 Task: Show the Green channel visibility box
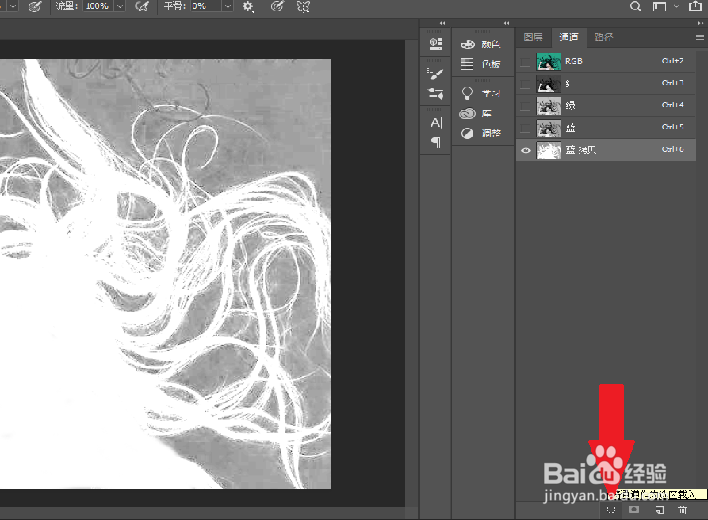click(x=525, y=106)
